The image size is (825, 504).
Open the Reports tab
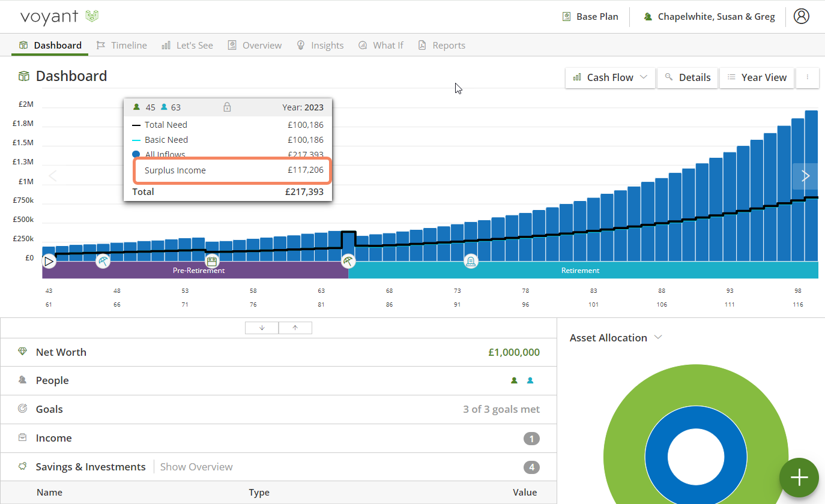(x=441, y=45)
